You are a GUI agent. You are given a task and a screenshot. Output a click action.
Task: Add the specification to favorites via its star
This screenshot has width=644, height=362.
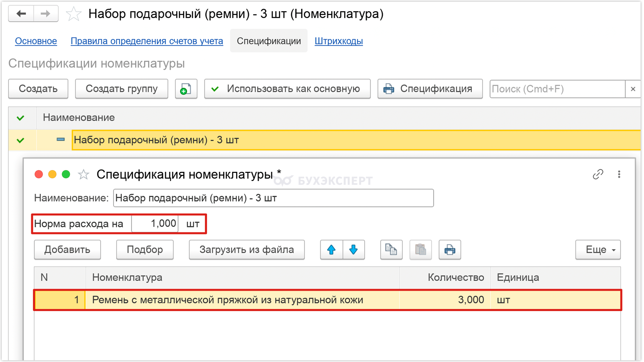click(x=83, y=175)
